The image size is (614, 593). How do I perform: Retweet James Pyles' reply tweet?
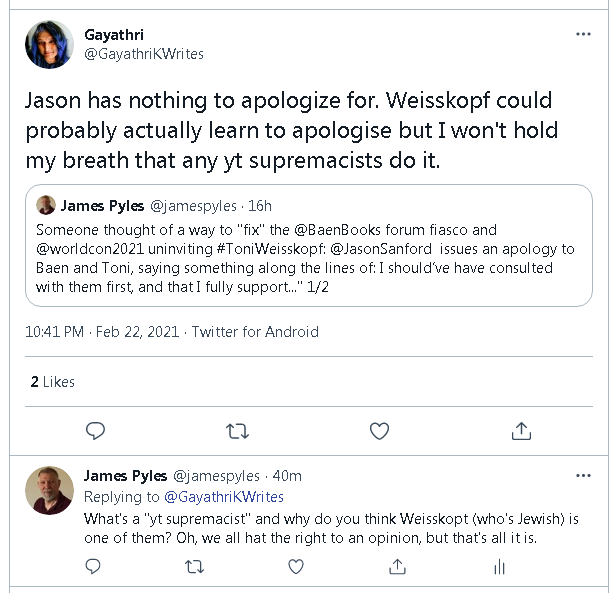pyautogui.click(x=195, y=566)
